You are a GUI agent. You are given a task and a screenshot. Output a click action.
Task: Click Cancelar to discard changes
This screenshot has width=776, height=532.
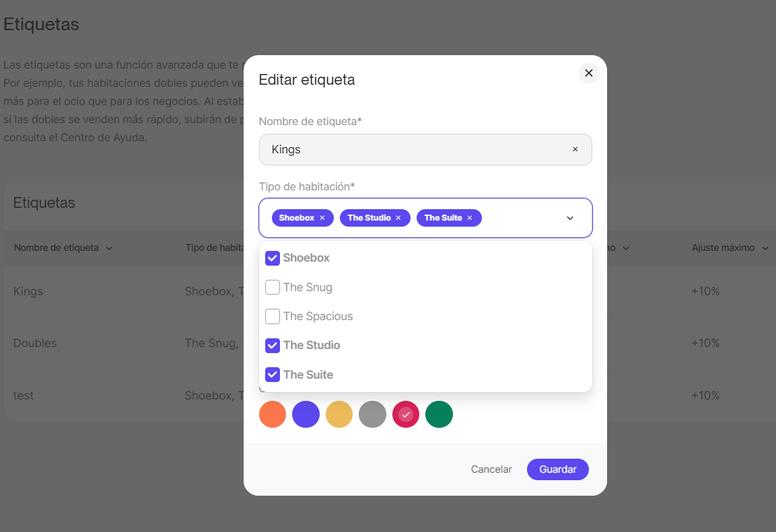(x=491, y=469)
